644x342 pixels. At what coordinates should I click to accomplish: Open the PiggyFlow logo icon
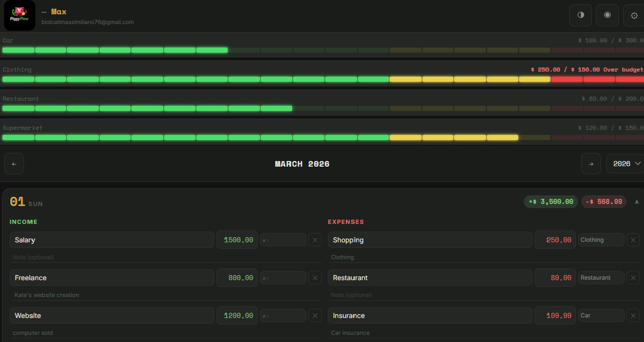coord(19,15)
